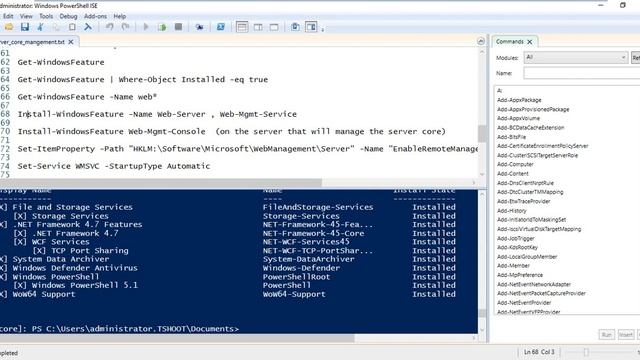Expand the Modules dropdown showing All

point(576,58)
